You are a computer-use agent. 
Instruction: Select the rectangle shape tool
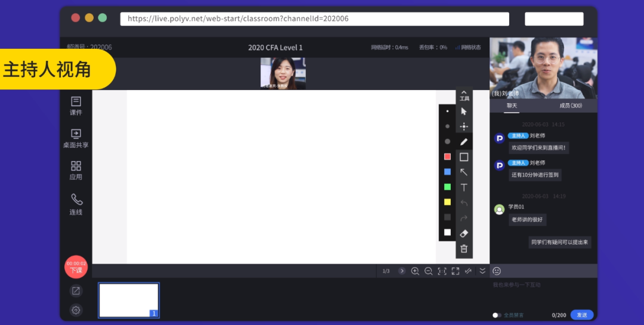(464, 157)
